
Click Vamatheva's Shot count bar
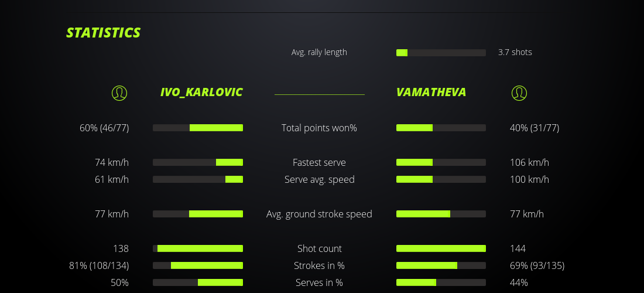[441, 248]
